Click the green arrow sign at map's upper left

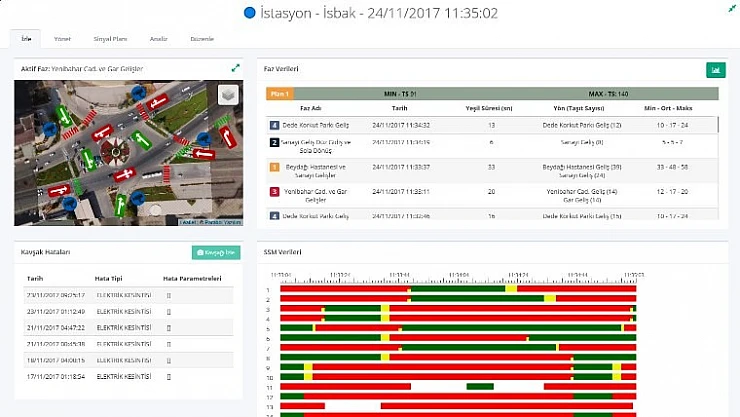click(64, 116)
